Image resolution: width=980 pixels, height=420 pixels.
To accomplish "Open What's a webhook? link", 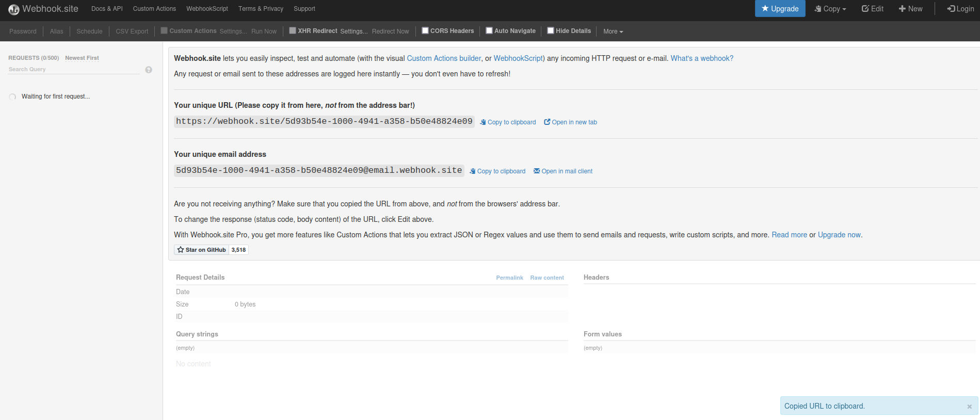I will [702, 58].
